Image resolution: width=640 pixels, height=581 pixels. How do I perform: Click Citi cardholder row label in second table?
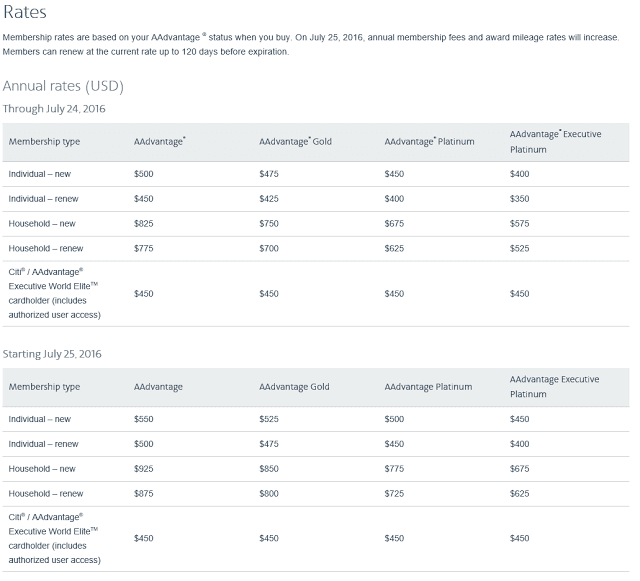click(x=54, y=538)
